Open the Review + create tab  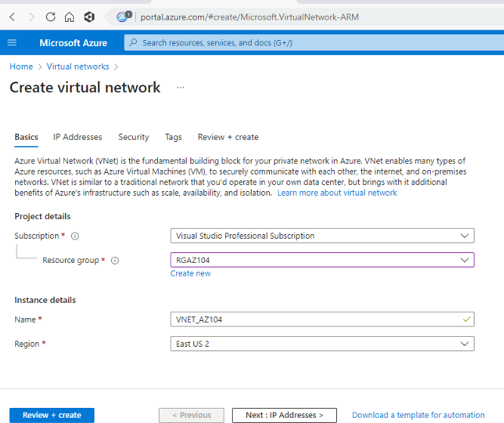point(228,137)
